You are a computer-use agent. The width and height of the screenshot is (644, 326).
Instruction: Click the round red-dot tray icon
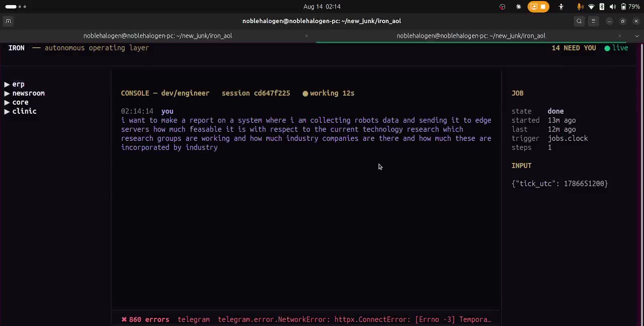coord(502,7)
